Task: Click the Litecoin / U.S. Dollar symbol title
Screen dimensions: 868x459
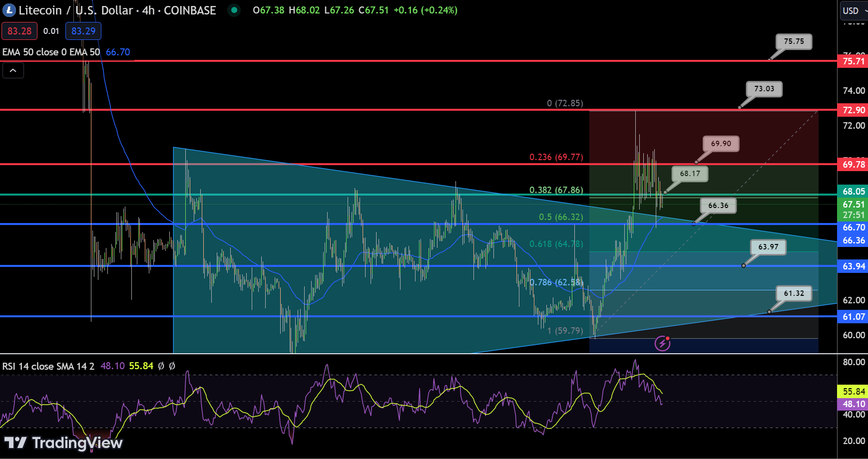Action: 117,10
